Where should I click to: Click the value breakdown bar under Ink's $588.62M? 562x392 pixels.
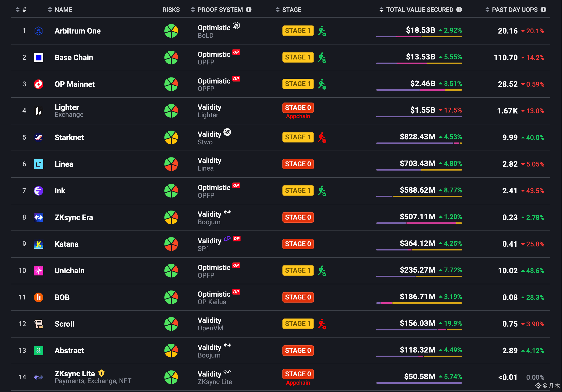419,196
